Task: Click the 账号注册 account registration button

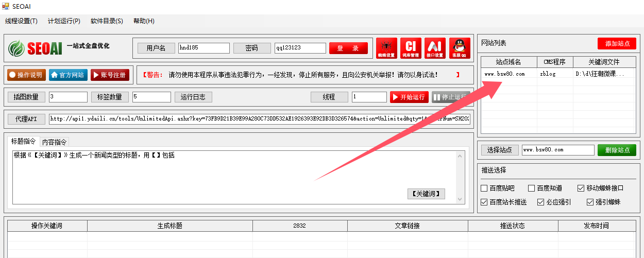Action: point(110,75)
